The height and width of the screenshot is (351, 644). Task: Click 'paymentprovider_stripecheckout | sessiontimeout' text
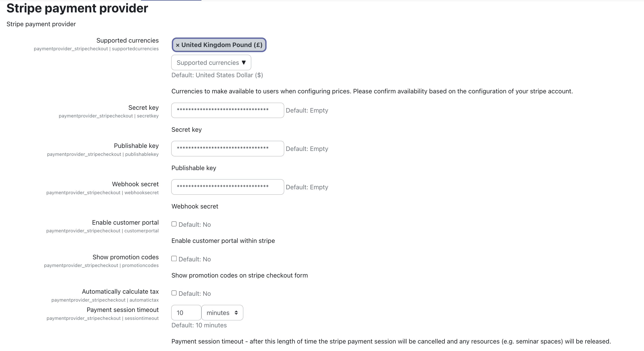pos(103,318)
